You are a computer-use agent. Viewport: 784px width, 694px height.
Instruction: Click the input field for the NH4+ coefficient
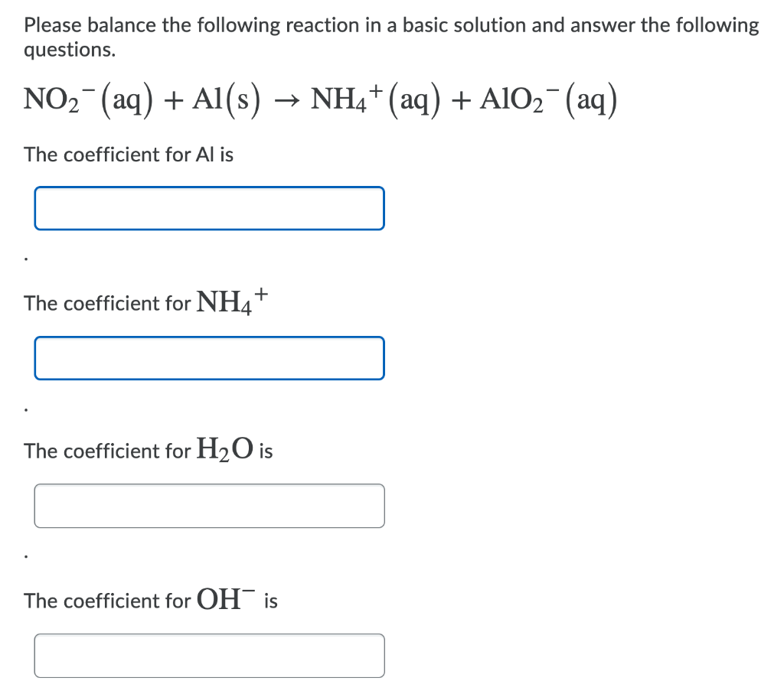tap(209, 358)
